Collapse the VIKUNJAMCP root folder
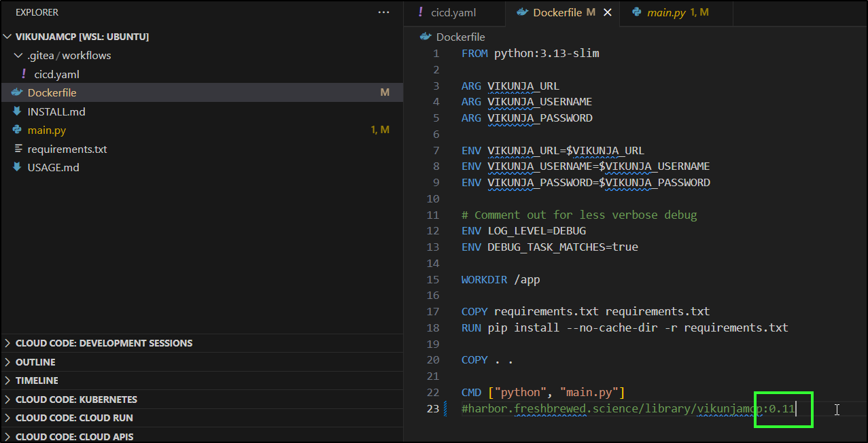Viewport: 868px width, 443px height. tap(8, 37)
